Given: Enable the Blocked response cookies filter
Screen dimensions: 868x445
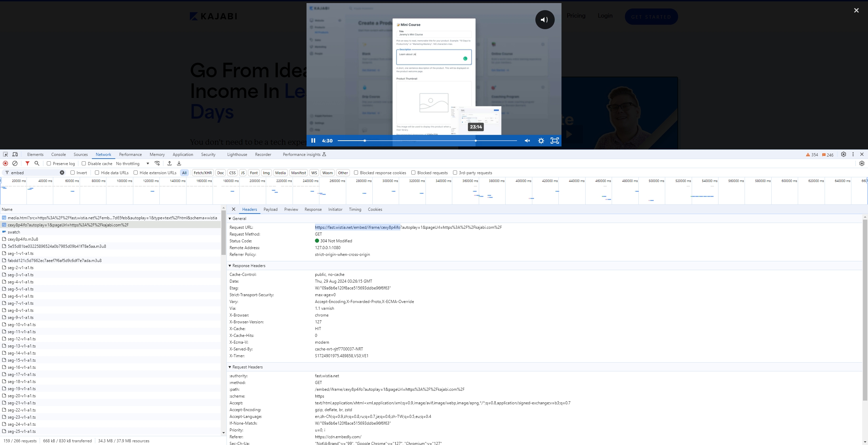Looking at the screenshot, I should tap(356, 173).
